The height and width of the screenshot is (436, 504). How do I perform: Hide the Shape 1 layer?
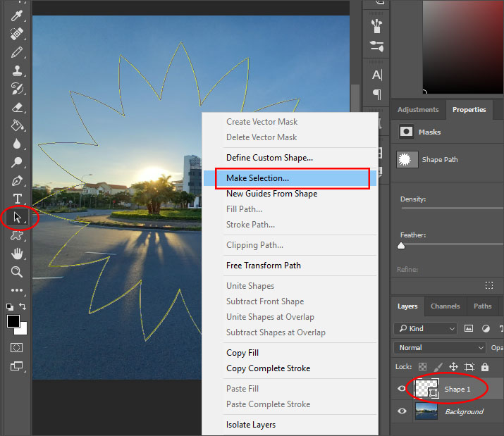click(x=402, y=389)
